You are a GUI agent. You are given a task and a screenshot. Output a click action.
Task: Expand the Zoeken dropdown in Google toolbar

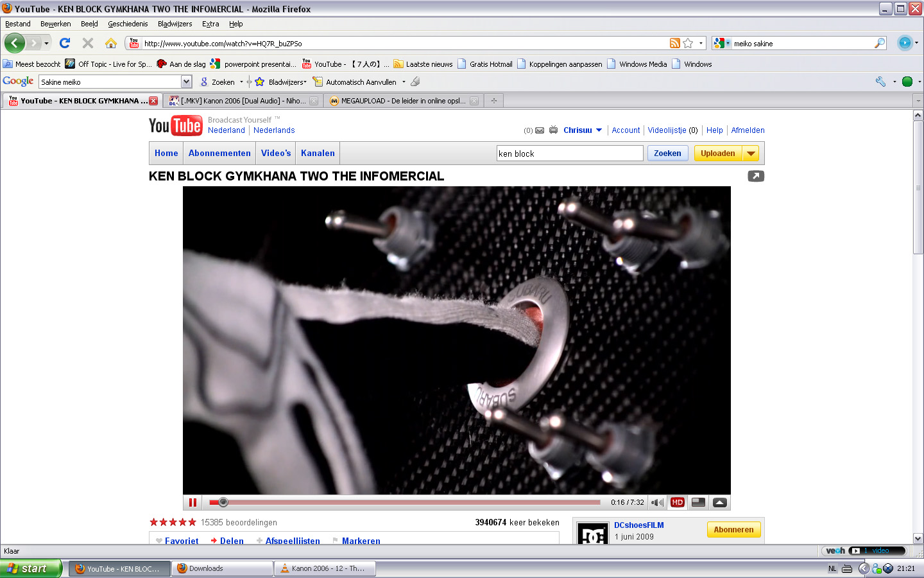(241, 82)
